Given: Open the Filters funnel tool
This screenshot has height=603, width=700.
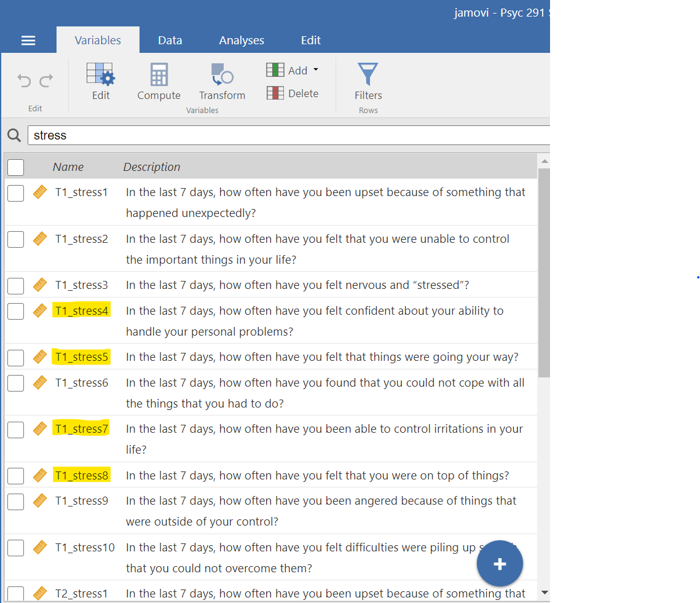Looking at the screenshot, I should 368,82.
